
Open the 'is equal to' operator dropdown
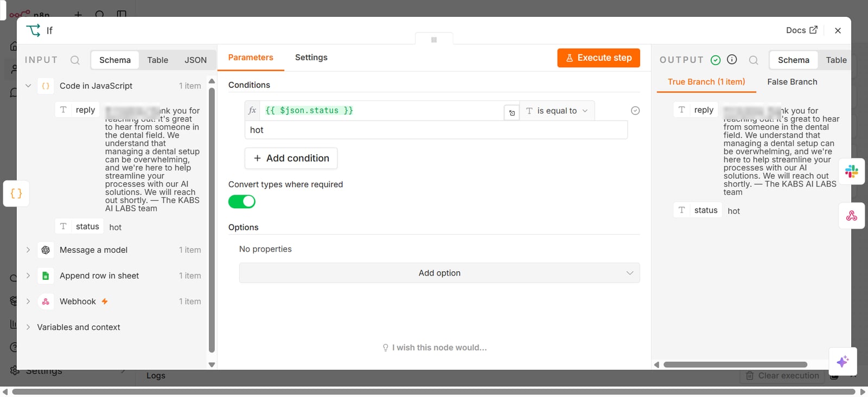point(557,111)
